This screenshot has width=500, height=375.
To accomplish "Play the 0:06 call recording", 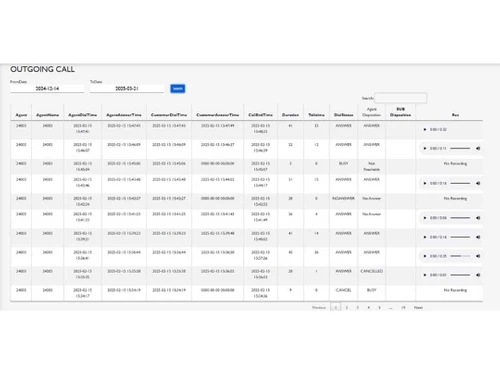I will (x=425, y=218).
